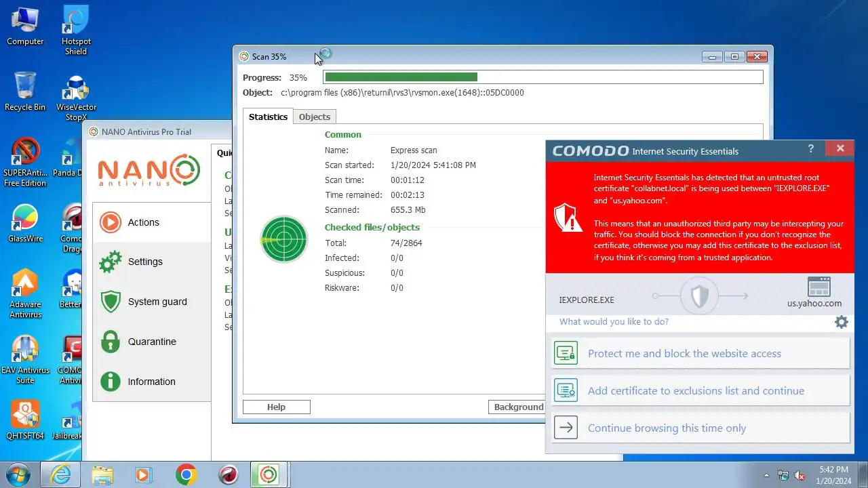Open the Computer desktop icon
This screenshot has height=488, width=868.
tap(25, 26)
